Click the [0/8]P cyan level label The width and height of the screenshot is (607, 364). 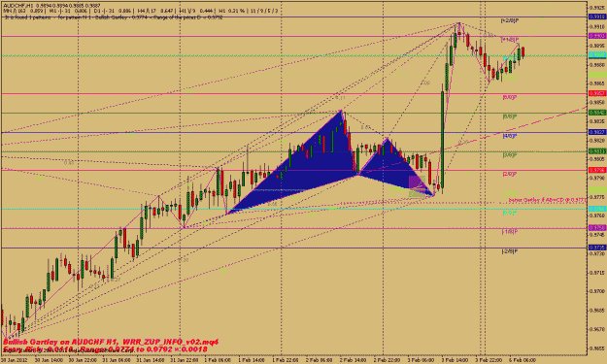(510, 213)
